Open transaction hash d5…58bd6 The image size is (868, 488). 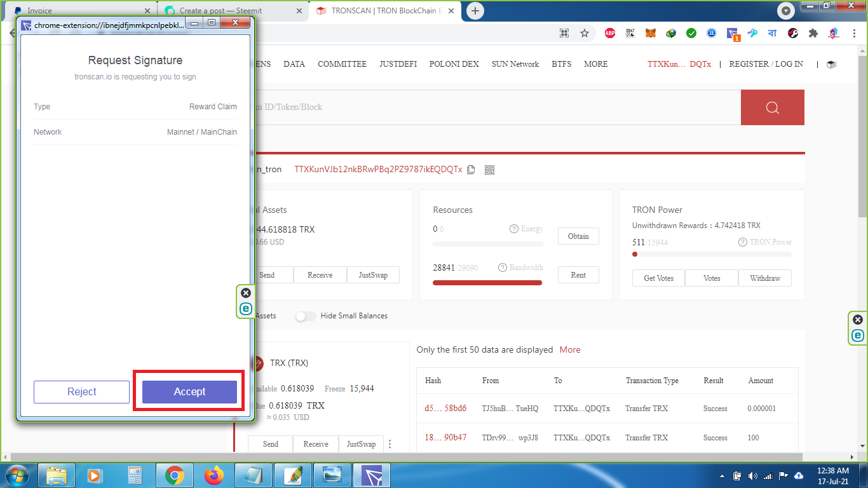[x=445, y=409]
